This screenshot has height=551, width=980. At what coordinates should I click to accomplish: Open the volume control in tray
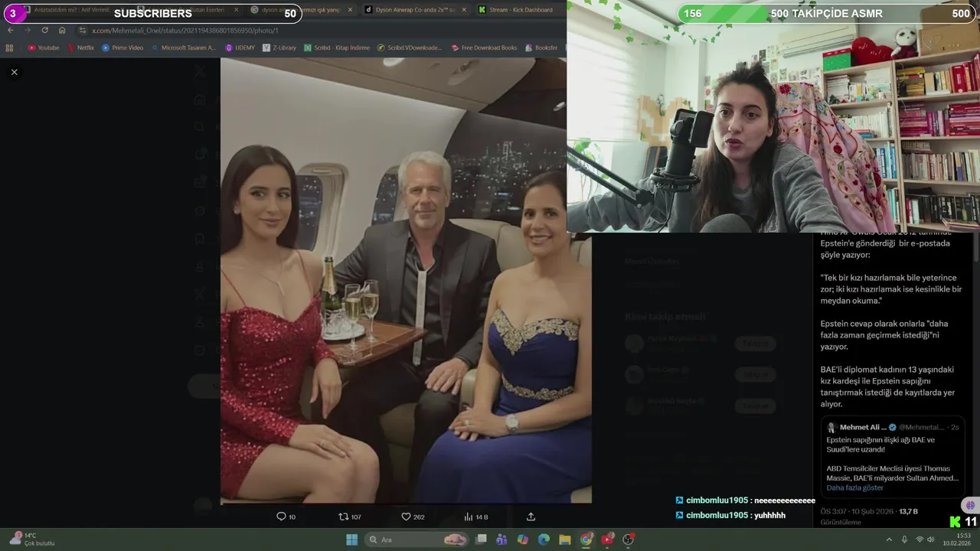click(931, 540)
